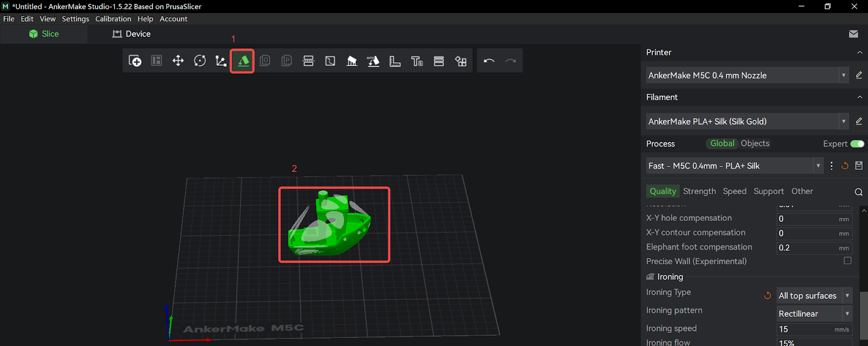Reset process preset changes with orange arrow
Screen dimensions: 868x346
845,166
